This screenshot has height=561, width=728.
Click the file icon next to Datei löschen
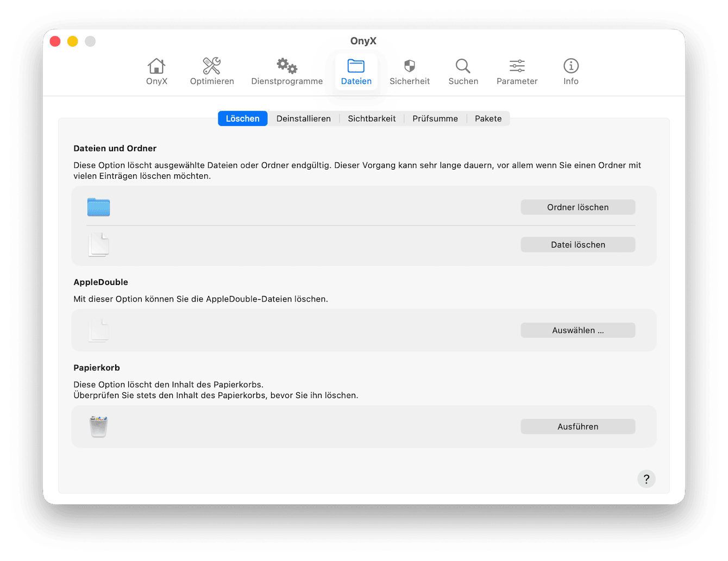pos(98,244)
